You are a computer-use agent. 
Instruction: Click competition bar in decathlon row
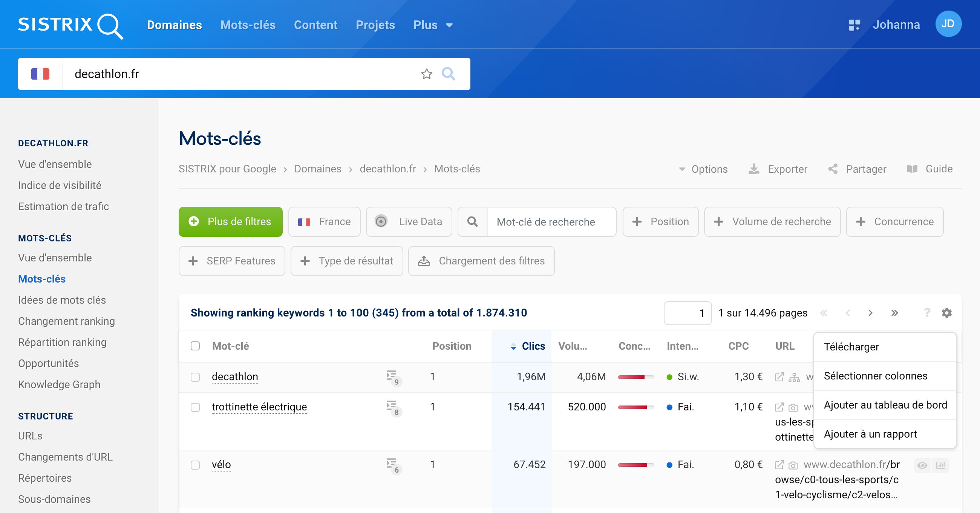(x=636, y=377)
